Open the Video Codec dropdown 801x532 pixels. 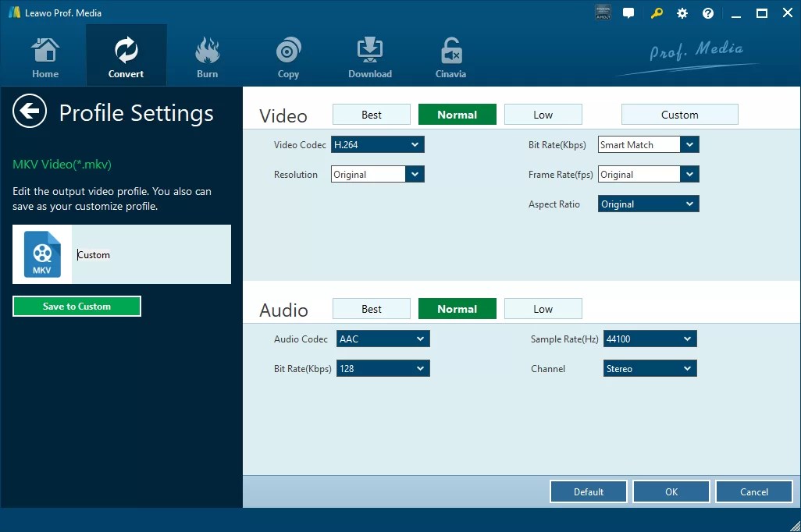[x=377, y=144]
